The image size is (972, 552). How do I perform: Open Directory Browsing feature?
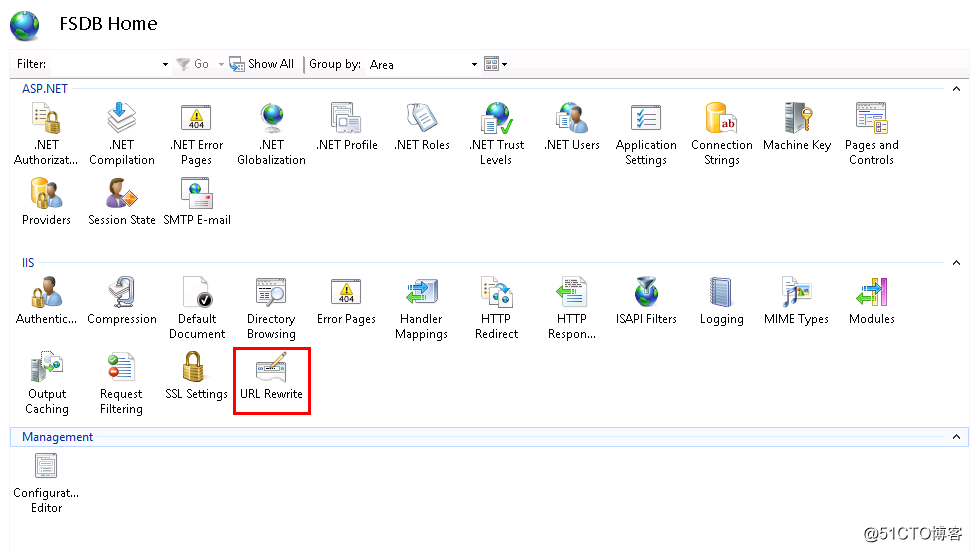point(272,308)
